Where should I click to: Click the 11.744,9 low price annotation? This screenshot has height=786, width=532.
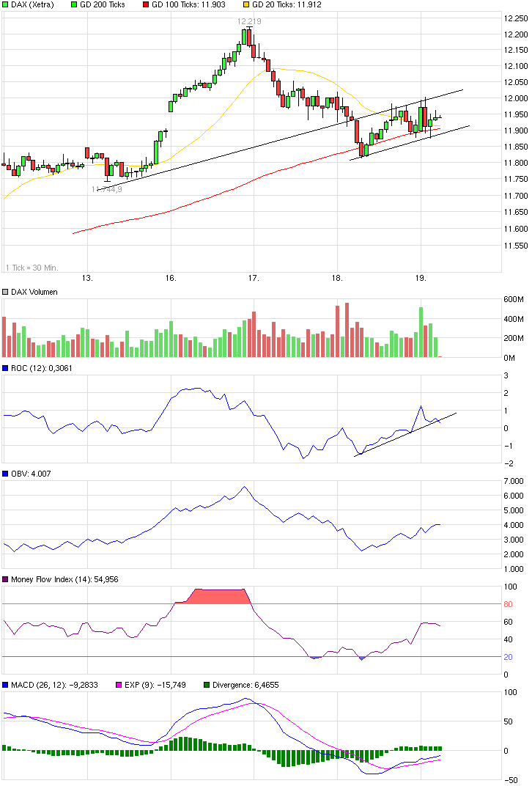[107, 189]
